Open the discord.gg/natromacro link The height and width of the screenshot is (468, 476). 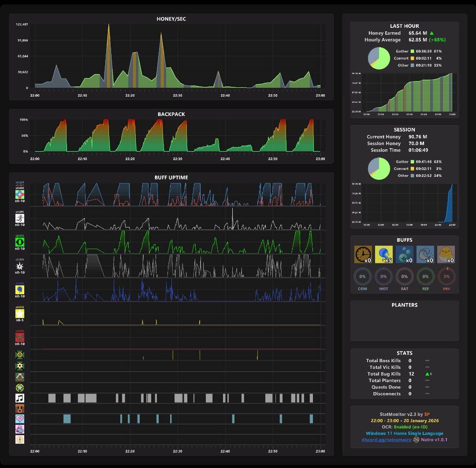(387, 440)
